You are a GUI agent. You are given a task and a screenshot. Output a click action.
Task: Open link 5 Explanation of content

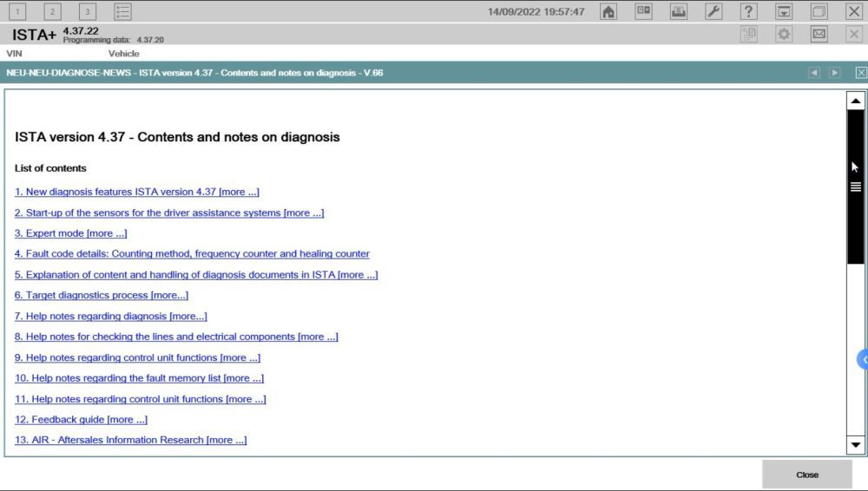pyautogui.click(x=196, y=275)
